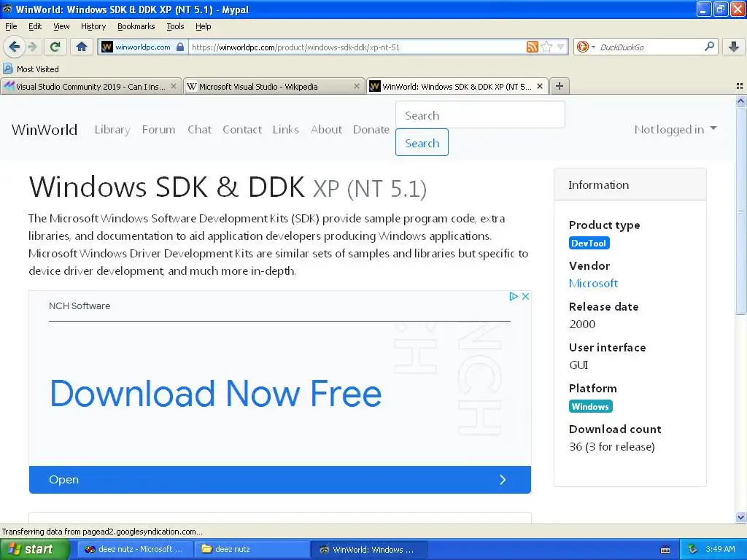Click the keyboard icon on the taskbar

(x=665, y=550)
